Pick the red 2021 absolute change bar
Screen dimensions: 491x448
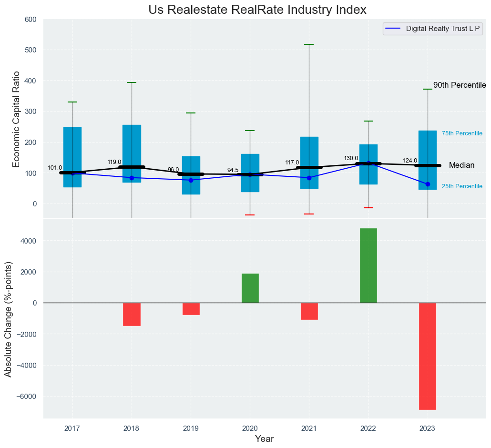click(309, 311)
